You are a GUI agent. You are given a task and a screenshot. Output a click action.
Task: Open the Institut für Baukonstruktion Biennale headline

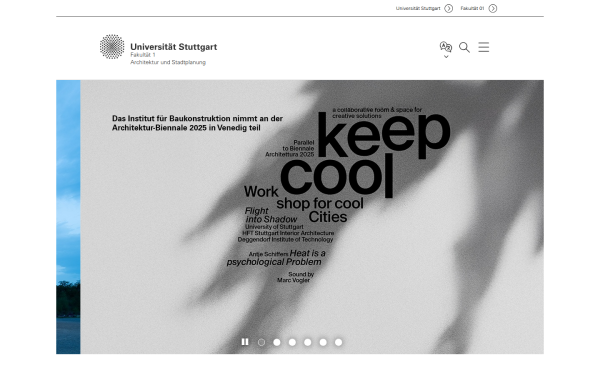197,123
